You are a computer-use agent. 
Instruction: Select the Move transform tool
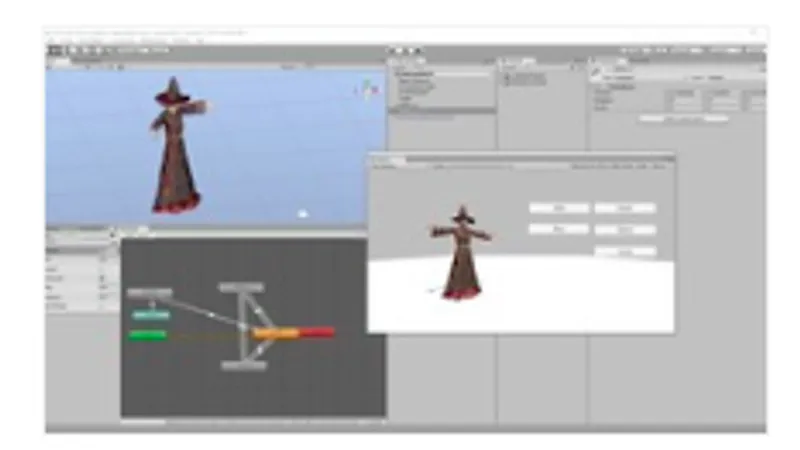point(73,51)
